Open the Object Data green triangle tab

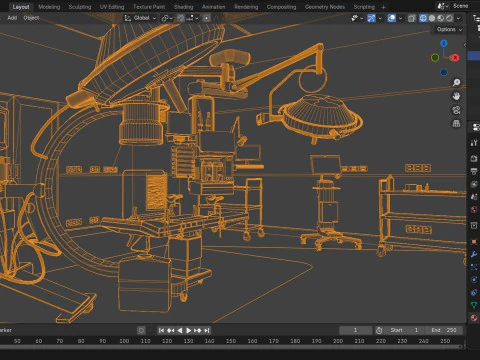click(x=474, y=305)
